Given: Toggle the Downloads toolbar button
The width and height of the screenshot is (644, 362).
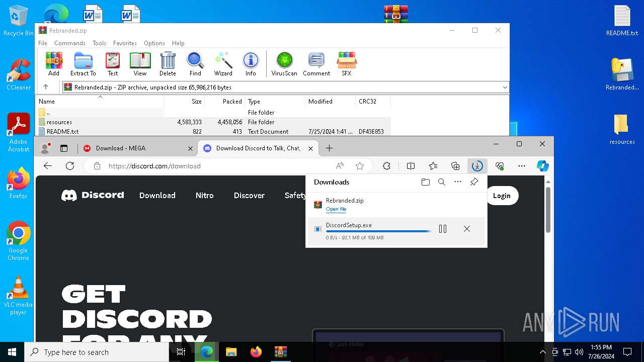Looking at the screenshot, I should click(477, 166).
